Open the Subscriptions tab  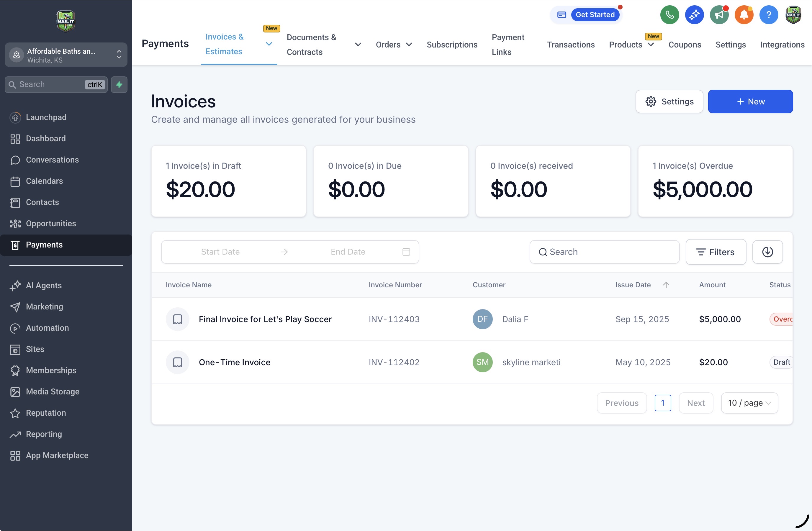click(452, 44)
